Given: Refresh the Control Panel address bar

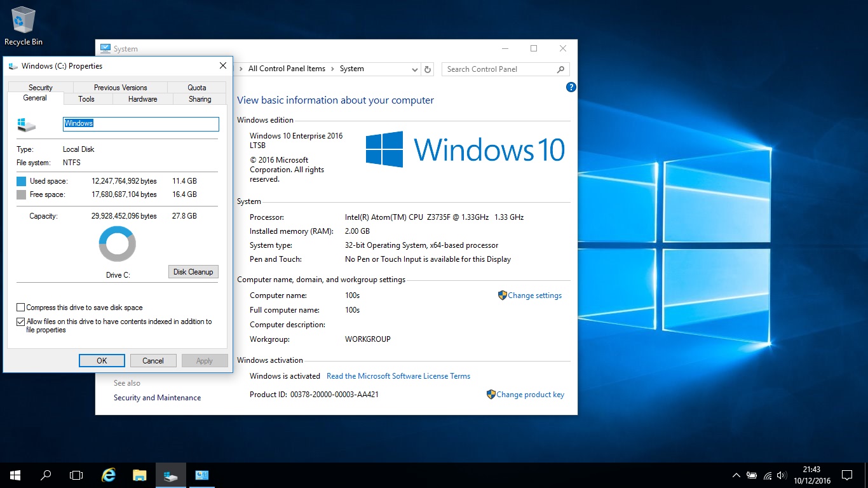Looking at the screenshot, I should click(428, 69).
